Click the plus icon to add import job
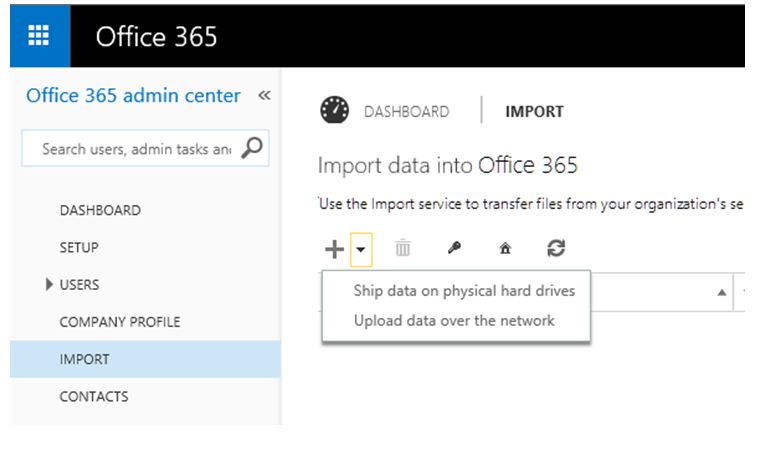Screen dimensions: 773x450 [335, 250]
